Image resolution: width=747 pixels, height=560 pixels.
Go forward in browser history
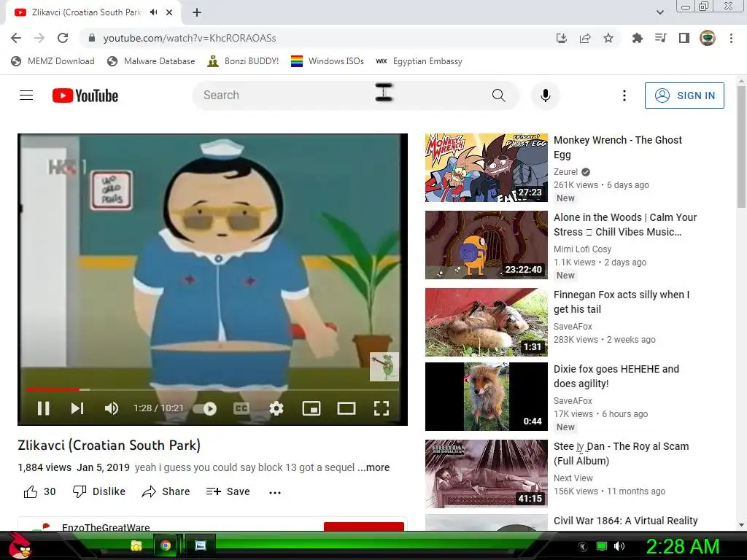coord(39,38)
